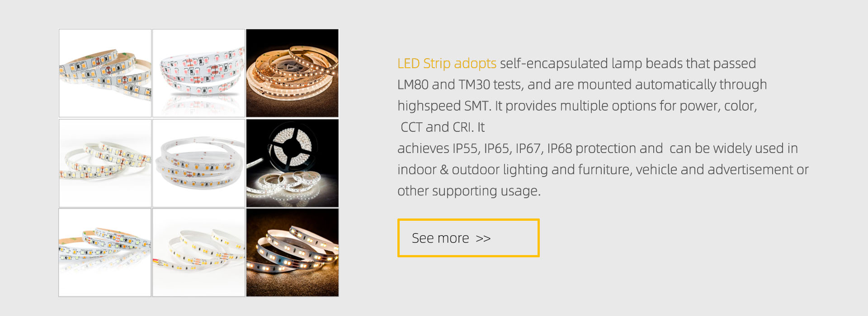Open the center silicone-sleeved waterproof strip image
Screen dimensions: 868x316
pyautogui.click(x=199, y=163)
